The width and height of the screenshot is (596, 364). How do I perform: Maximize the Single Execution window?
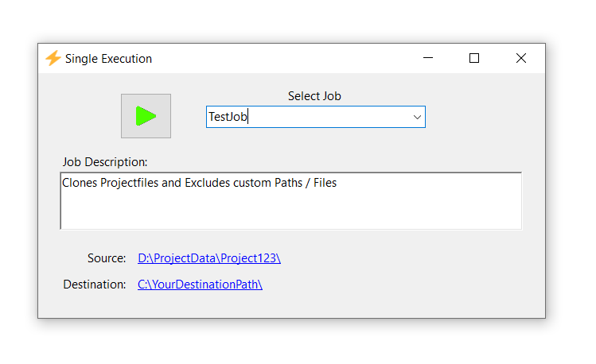coord(474,58)
